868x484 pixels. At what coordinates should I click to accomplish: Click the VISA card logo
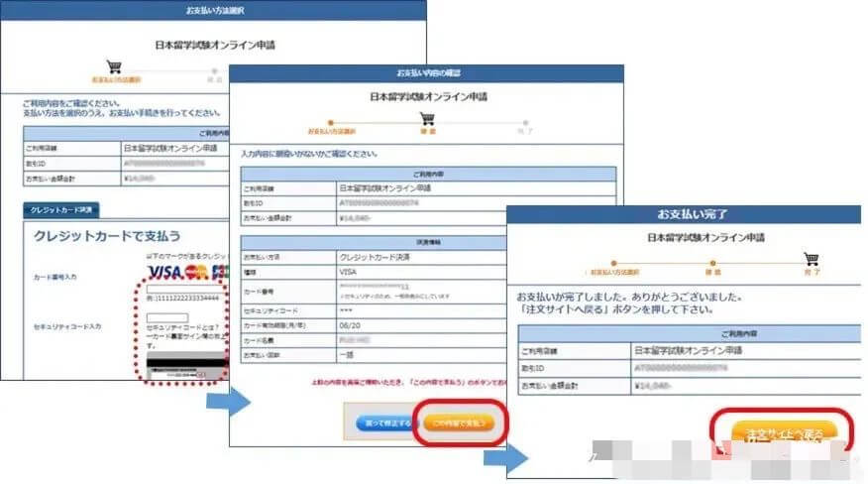tap(164, 272)
